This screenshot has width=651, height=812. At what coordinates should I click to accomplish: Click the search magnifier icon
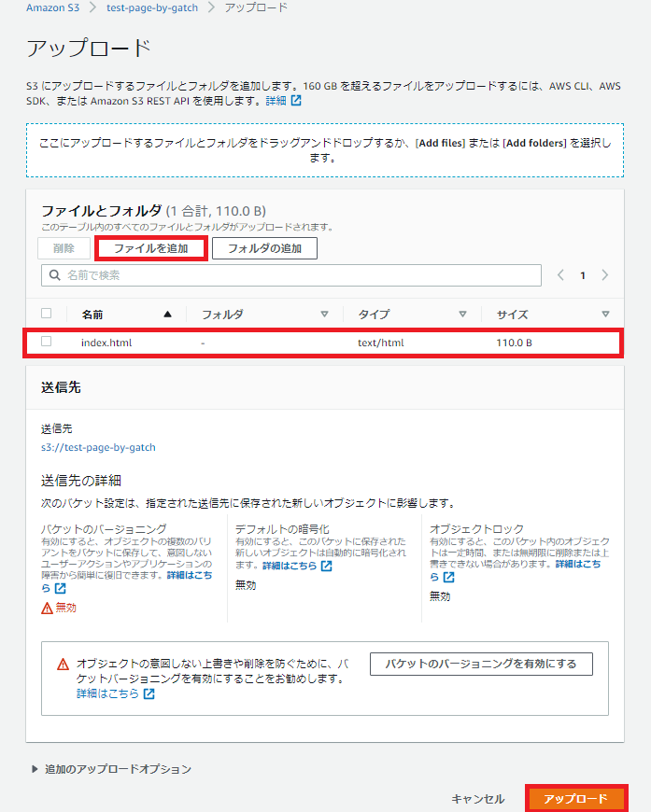click(54, 275)
